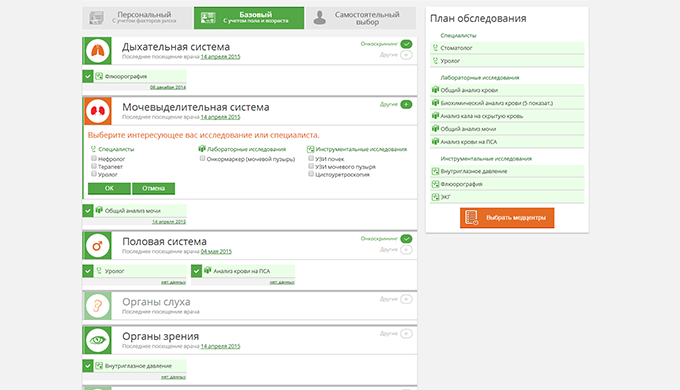The height and width of the screenshot is (390, 680).
Task: Click нет данных link under Внутриглазное давление
Action: tap(173, 377)
